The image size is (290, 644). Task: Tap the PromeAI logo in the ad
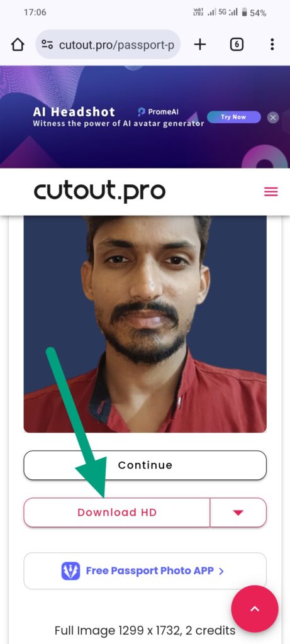pos(159,112)
